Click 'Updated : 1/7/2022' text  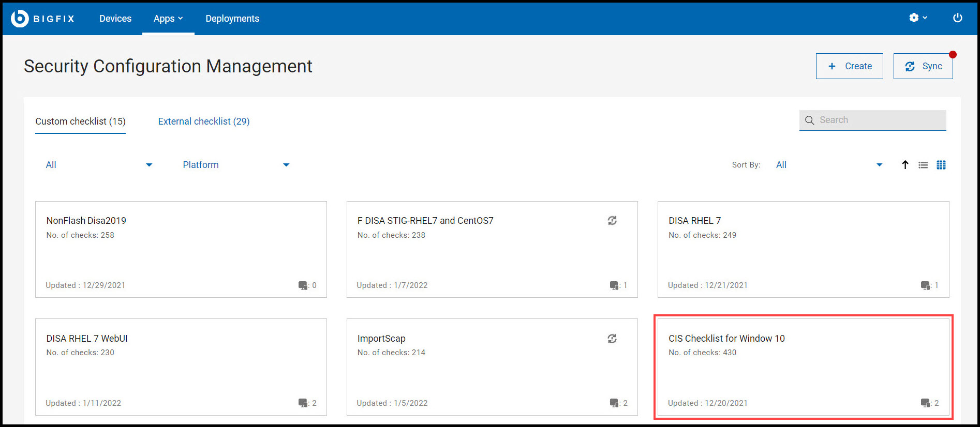[x=392, y=285]
